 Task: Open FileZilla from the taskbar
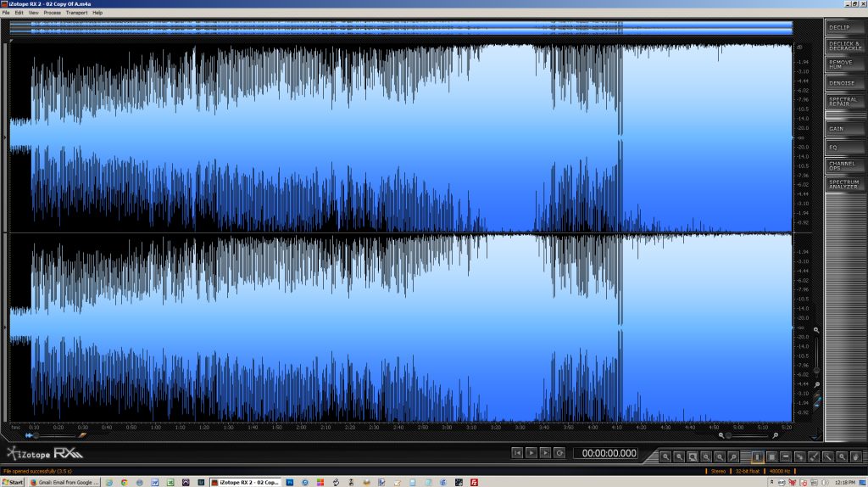(x=475, y=482)
